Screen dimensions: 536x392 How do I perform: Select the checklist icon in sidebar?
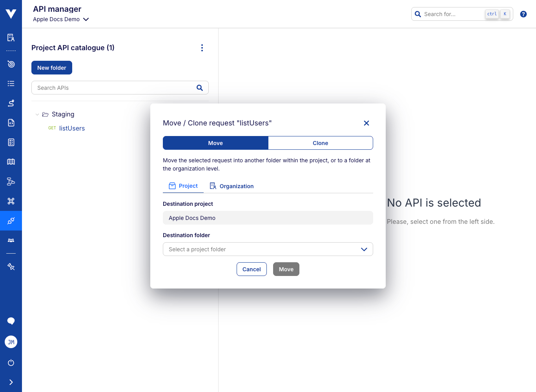[11, 142]
